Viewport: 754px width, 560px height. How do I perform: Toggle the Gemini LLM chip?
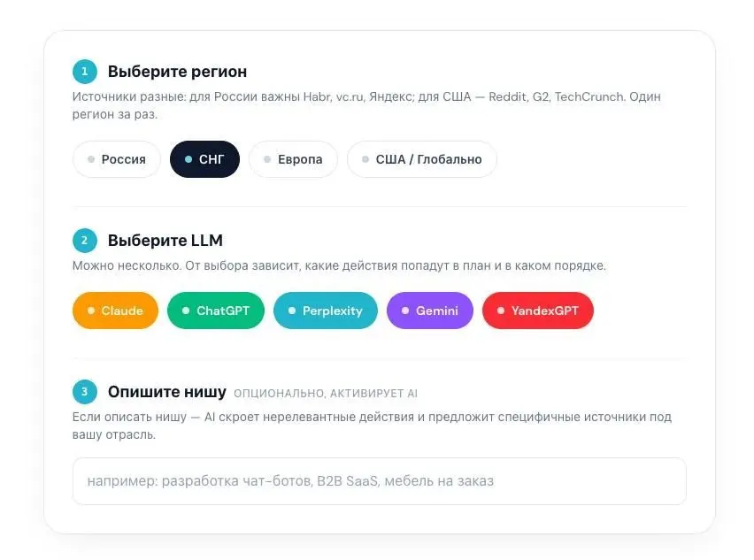pyautogui.click(x=430, y=311)
